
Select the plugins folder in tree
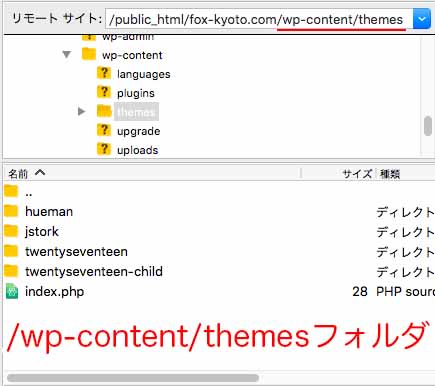pos(136,93)
